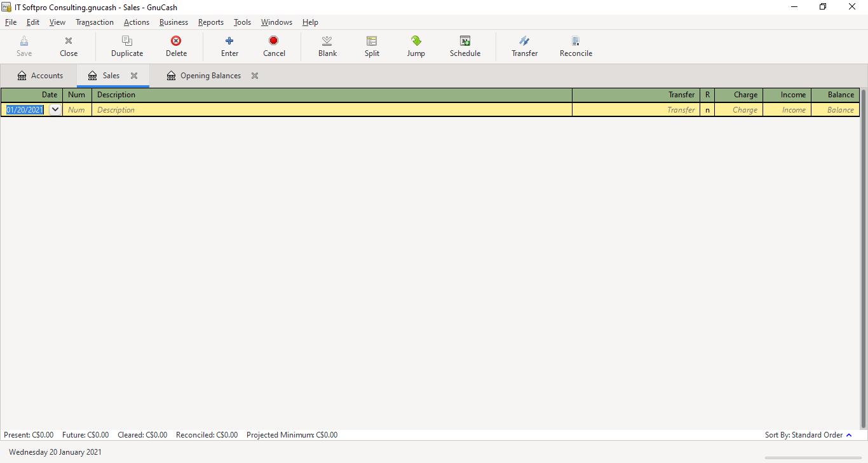Screen dimensions: 868x463
Task: Start reconciling the Sales account
Action: click(x=576, y=46)
